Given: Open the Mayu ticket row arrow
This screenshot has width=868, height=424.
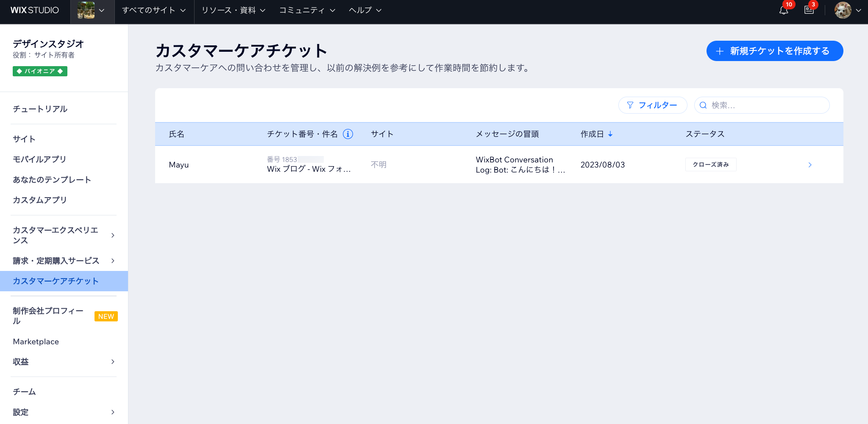Looking at the screenshot, I should 810,165.
